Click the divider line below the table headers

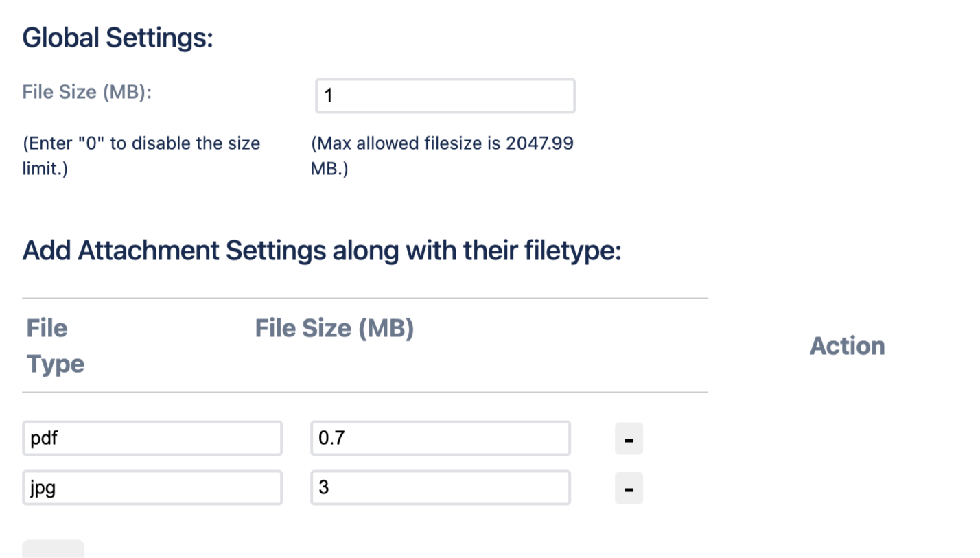click(364, 393)
